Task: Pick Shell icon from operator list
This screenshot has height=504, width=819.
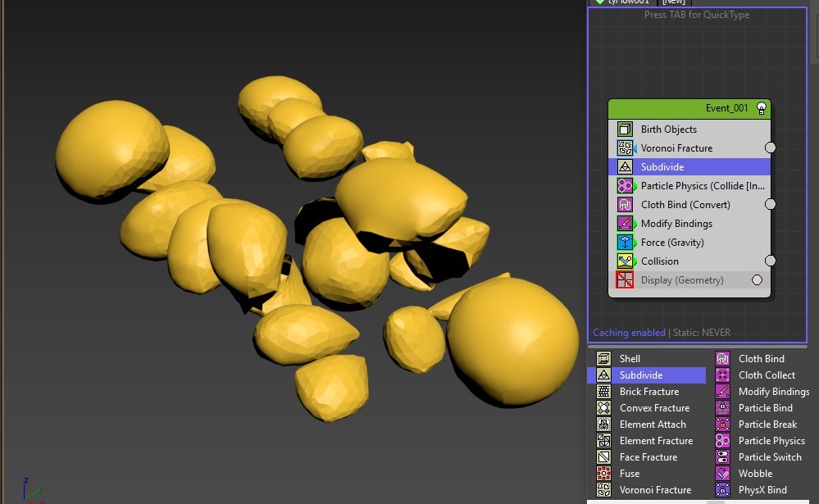Action: 604,359
